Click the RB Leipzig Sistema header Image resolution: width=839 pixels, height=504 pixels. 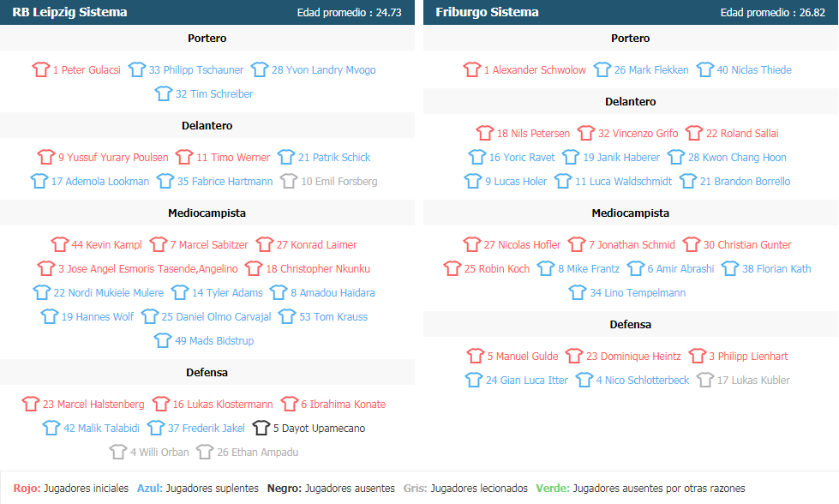click(69, 12)
